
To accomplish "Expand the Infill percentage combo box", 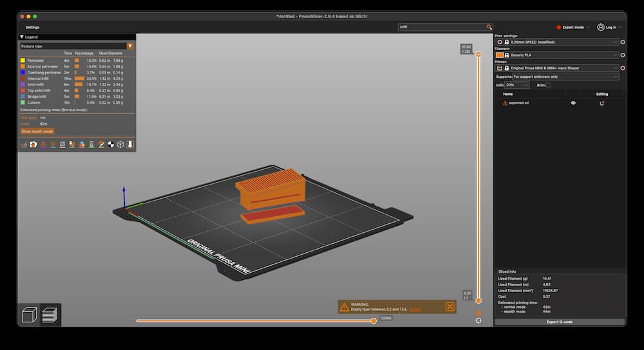I will (526, 85).
